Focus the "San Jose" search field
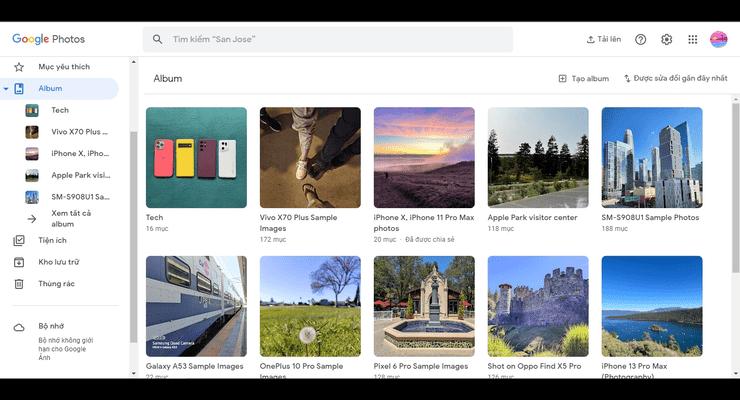Viewport: 740px width, 400px height. tap(328, 39)
